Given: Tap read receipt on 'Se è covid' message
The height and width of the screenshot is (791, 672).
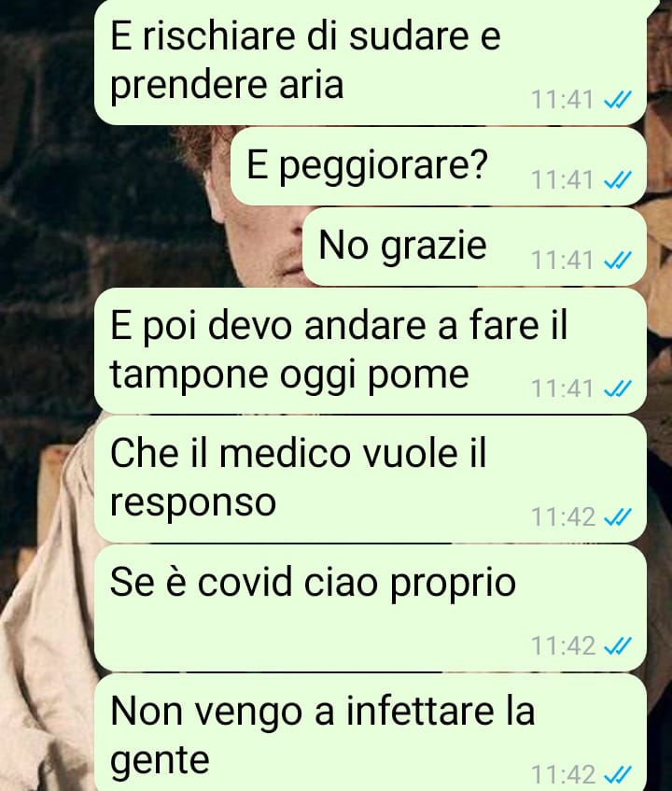Looking at the screenshot, I should coord(618,645).
